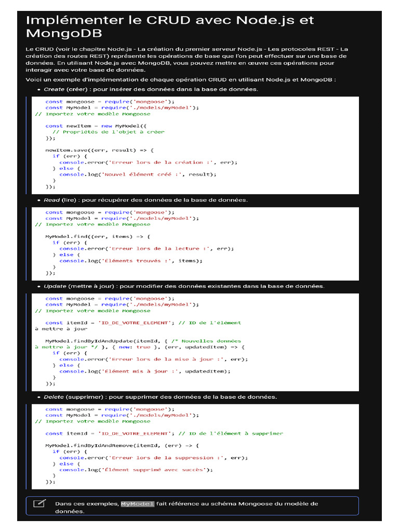Viewport: 399px width, 532px height.
Task: Click the paragraph starting 'Voici un exemple d'implémentation'
Action: [x=181, y=79]
